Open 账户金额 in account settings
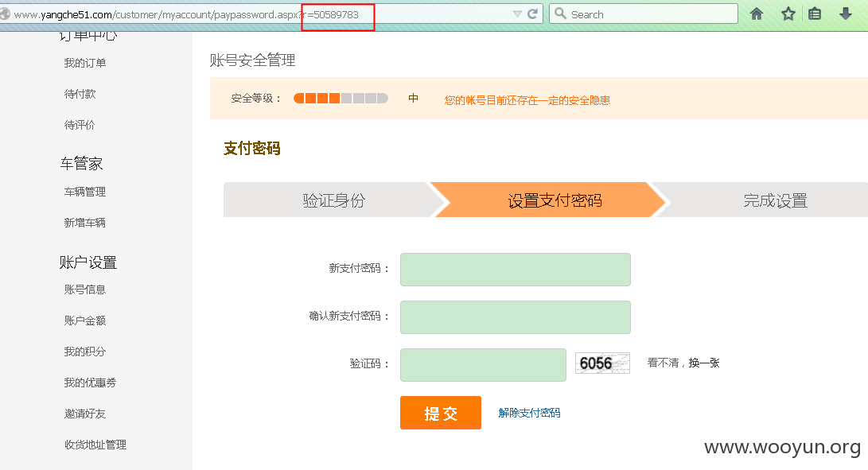The image size is (868, 470). tap(84, 320)
